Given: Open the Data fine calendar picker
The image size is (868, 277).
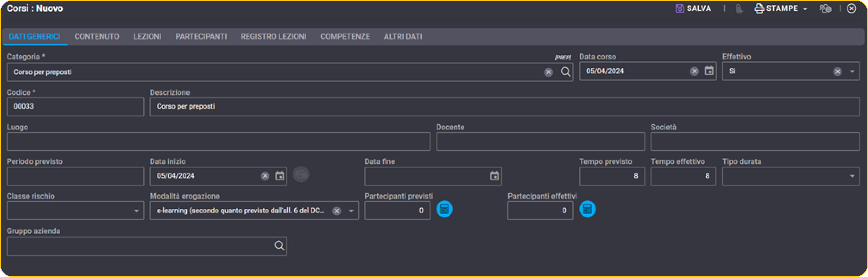Looking at the screenshot, I should tap(494, 176).
